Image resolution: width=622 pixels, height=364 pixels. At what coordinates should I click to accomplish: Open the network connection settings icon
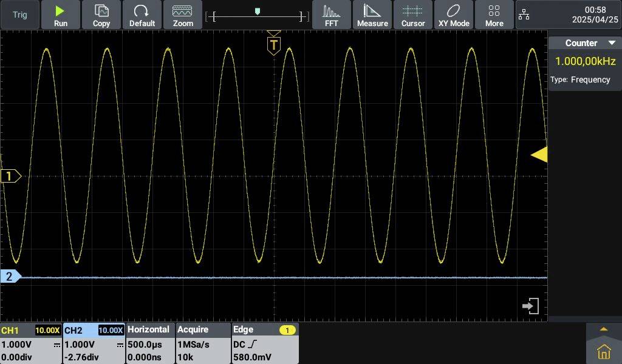click(525, 15)
